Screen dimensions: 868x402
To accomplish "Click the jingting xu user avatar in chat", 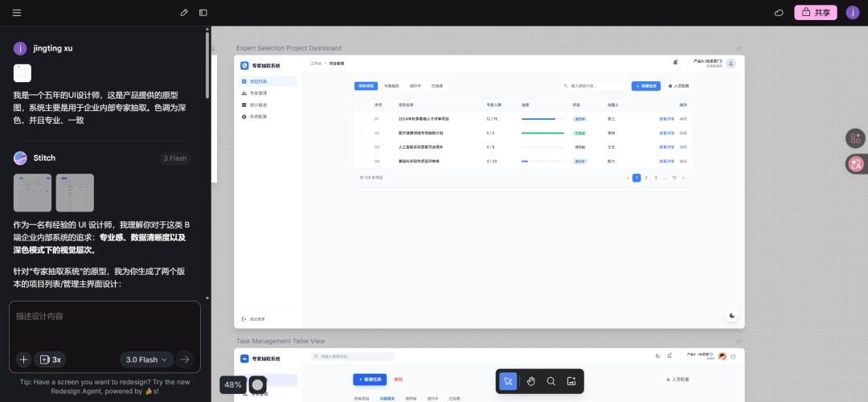I will click(20, 48).
